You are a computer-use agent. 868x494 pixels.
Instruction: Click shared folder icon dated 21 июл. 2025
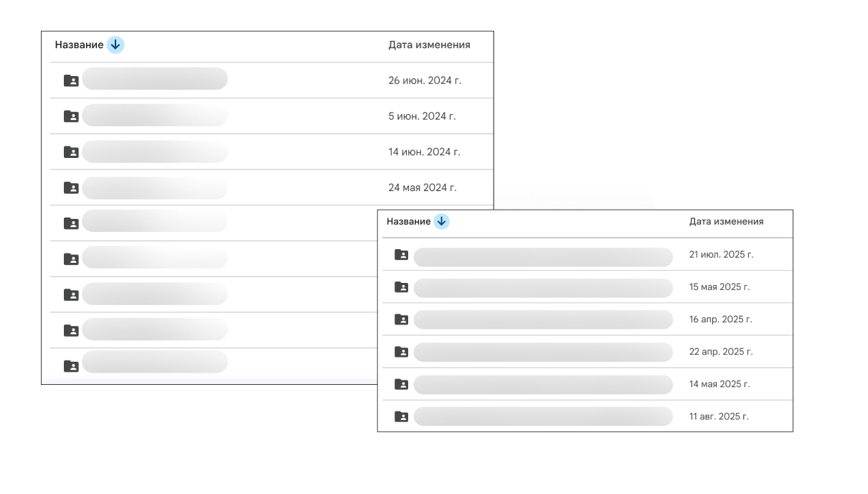402,255
